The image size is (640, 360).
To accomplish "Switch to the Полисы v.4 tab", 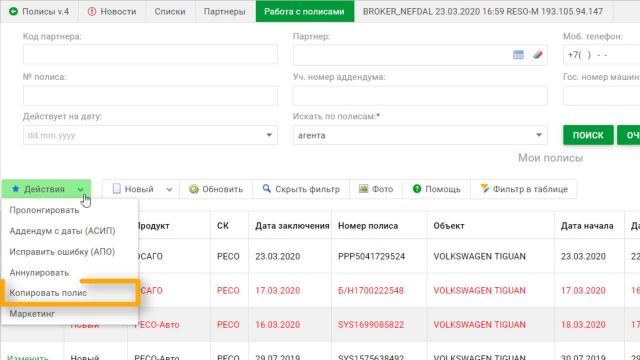I will click(x=39, y=11).
